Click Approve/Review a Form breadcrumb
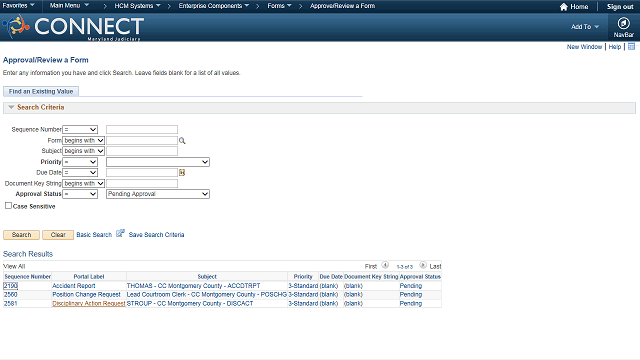The height and width of the screenshot is (360, 640). click(x=342, y=6)
